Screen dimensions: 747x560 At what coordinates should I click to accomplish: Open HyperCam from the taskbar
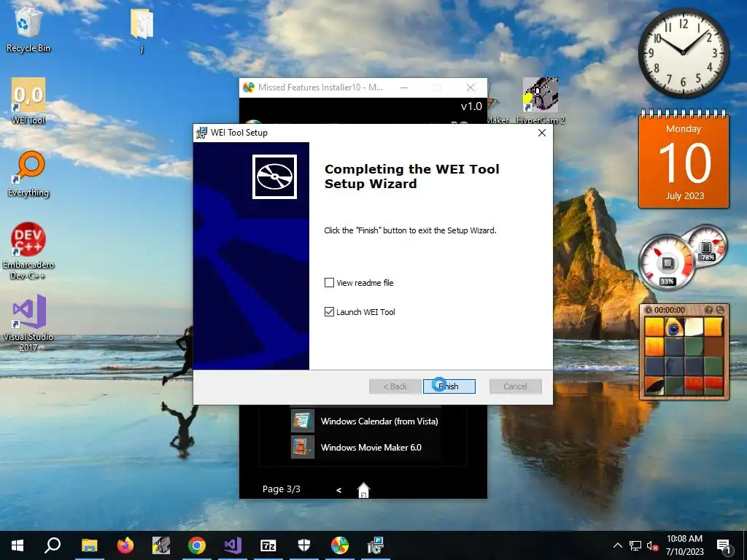[161, 545]
